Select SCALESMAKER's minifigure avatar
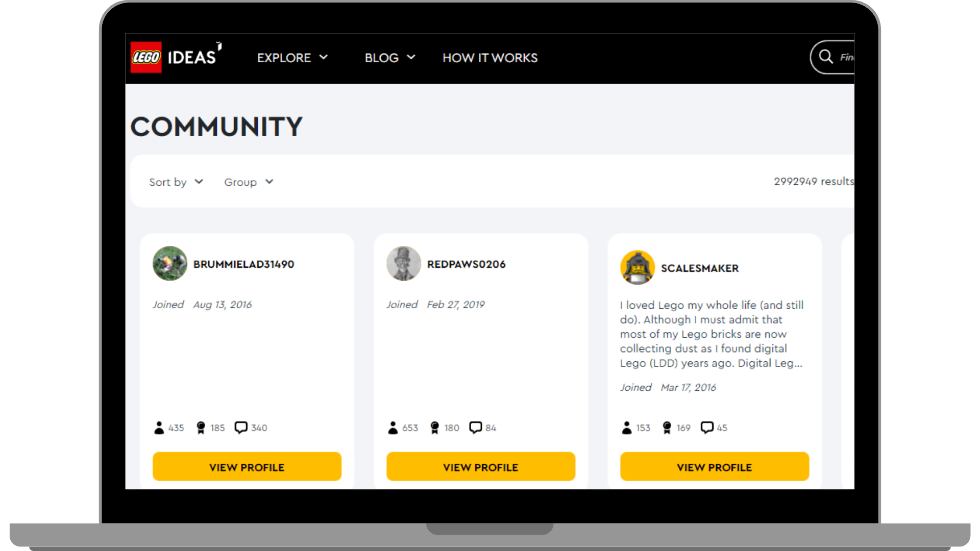 tap(637, 267)
